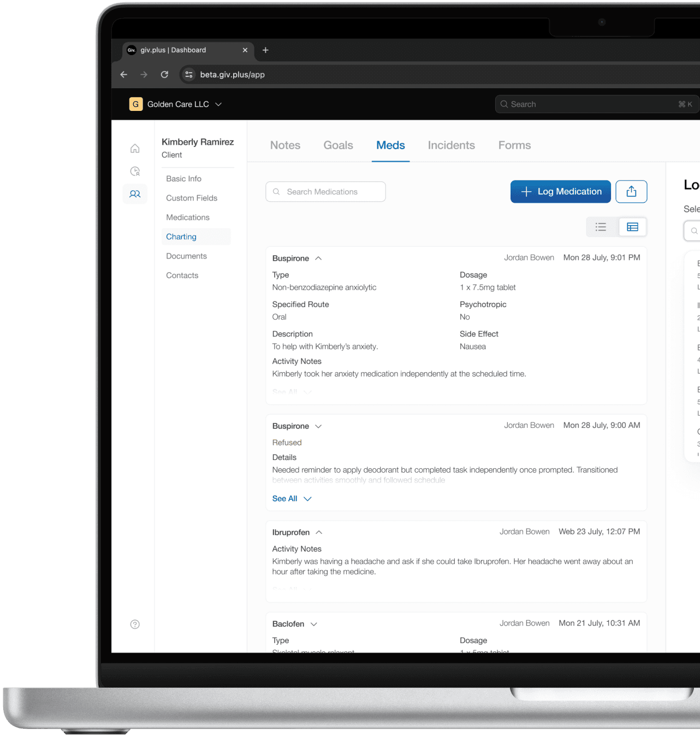Open Custom Fields in client menu
Viewport: 700px width, 742px height.
pyautogui.click(x=192, y=198)
